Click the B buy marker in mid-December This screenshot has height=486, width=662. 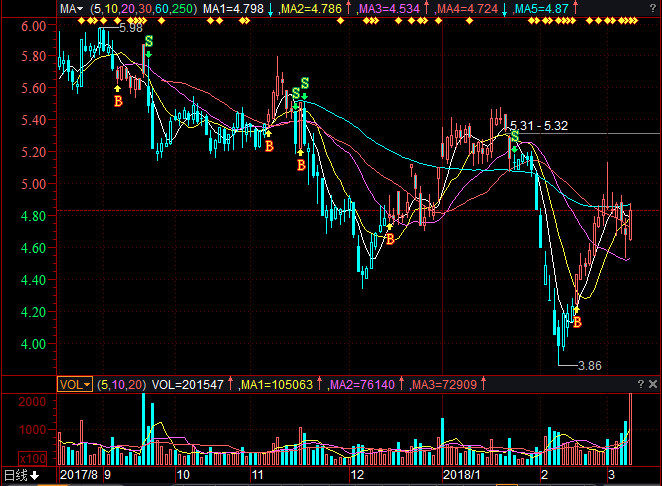point(390,238)
